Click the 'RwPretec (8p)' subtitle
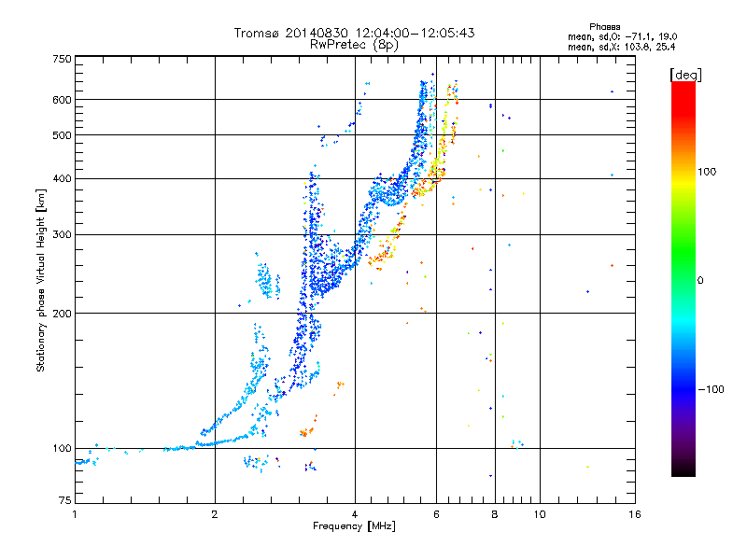The image size is (747, 560). (x=354, y=45)
